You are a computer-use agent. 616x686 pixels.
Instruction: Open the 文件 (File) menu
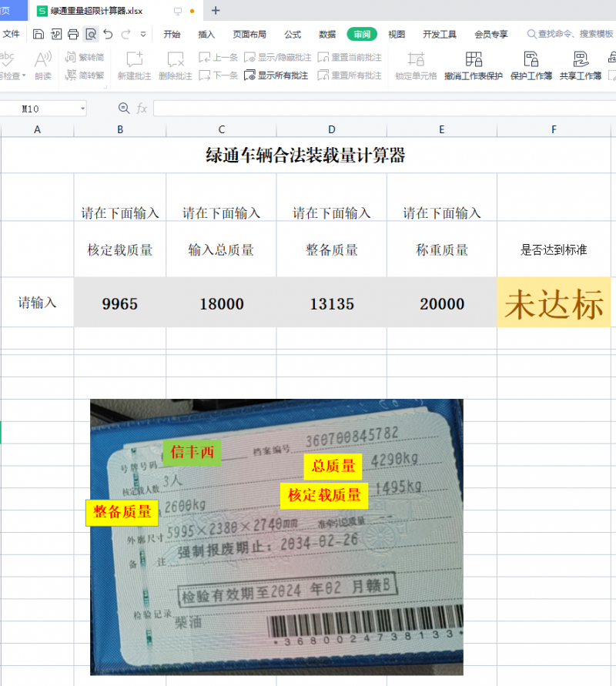point(11,34)
